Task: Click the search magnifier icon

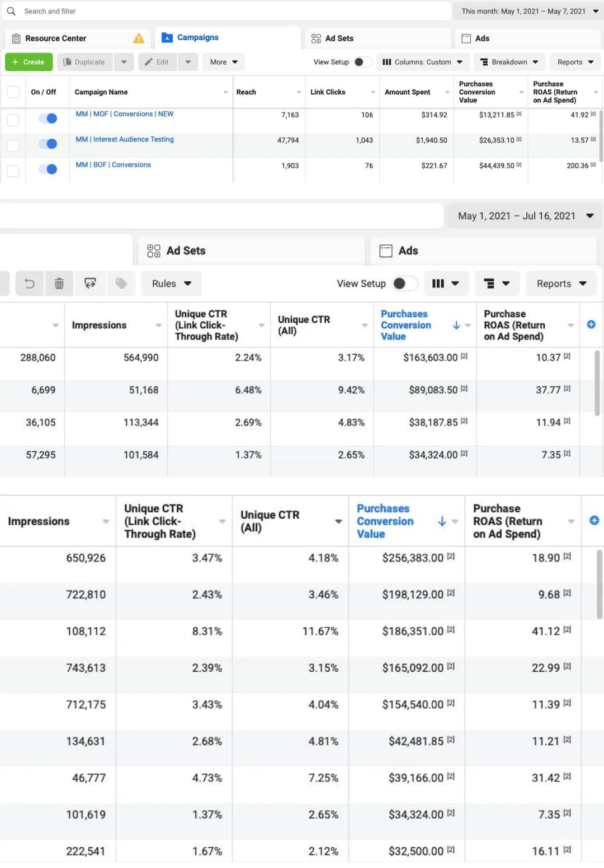Action: [11, 11]
